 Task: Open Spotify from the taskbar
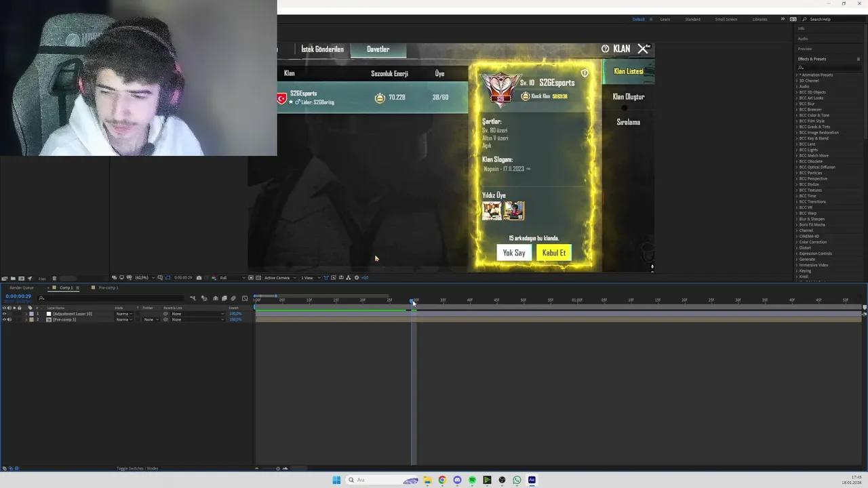pos(472,480)
